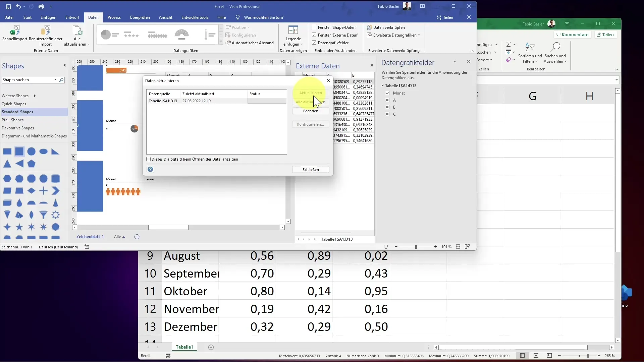The width and height of the screenshot is (644, 362).
Task: Click the help icon in Daten aktualisieren dialog
Action: pos(150,170)
